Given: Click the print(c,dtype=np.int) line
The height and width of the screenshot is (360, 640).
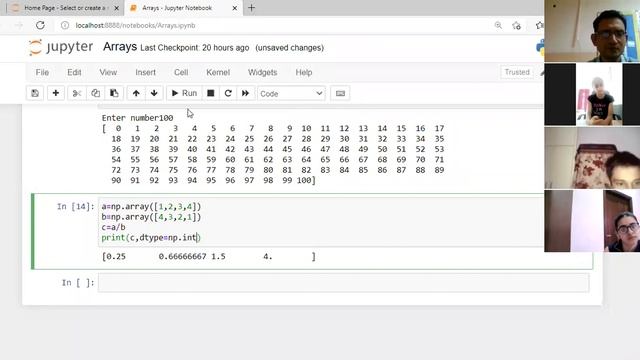Looking at the screenshot, I should tap(151, 238).
